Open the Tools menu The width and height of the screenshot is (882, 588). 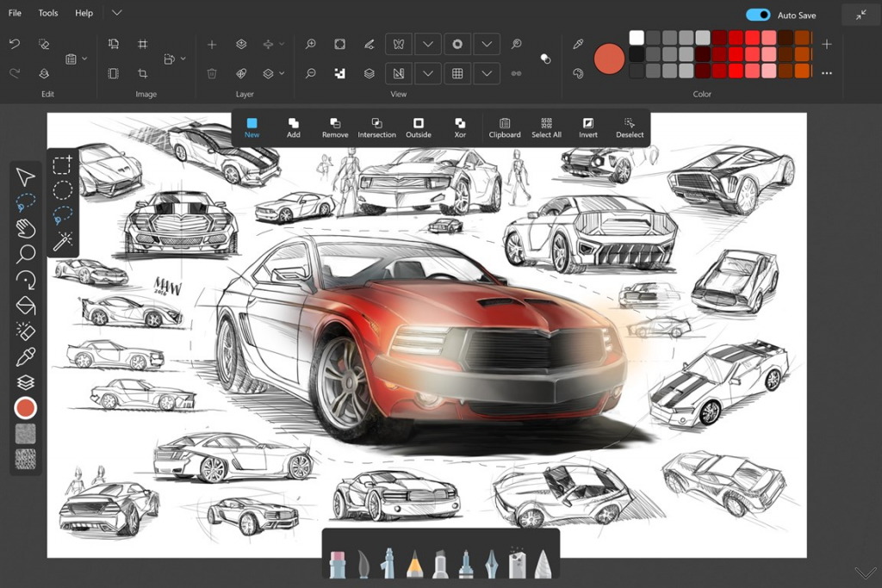click(47, 13)
